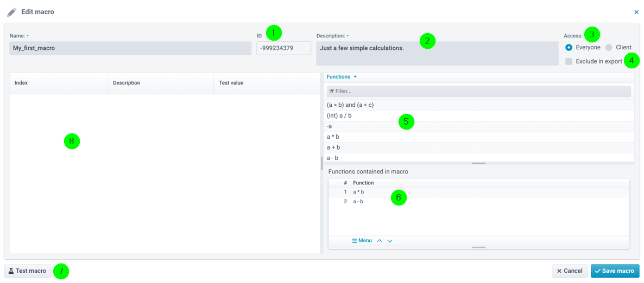The image size is (644, 283).
Task: Select the Client access radio button
Action: [609, 47]
